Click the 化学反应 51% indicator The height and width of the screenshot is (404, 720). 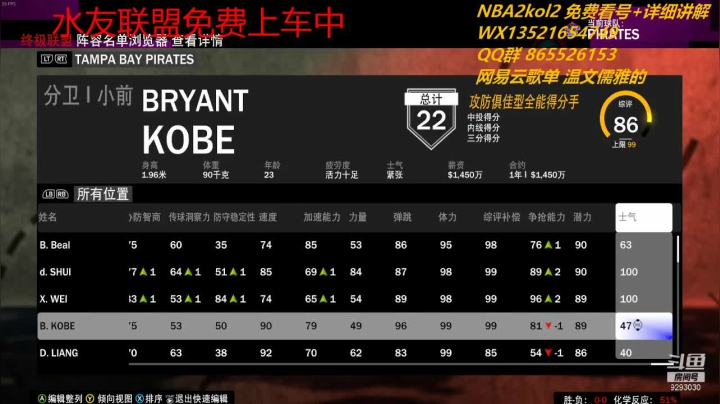pos(646,399)
